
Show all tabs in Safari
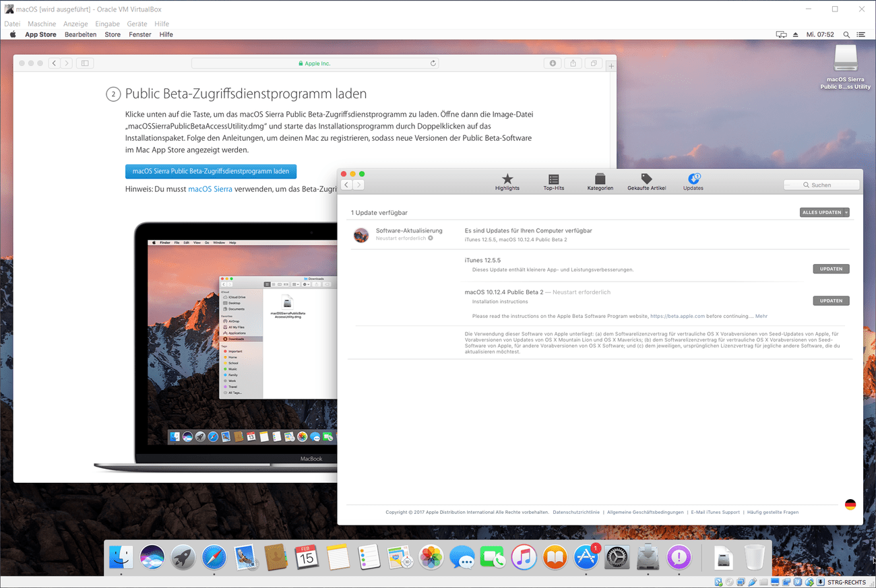pos(594,63)
